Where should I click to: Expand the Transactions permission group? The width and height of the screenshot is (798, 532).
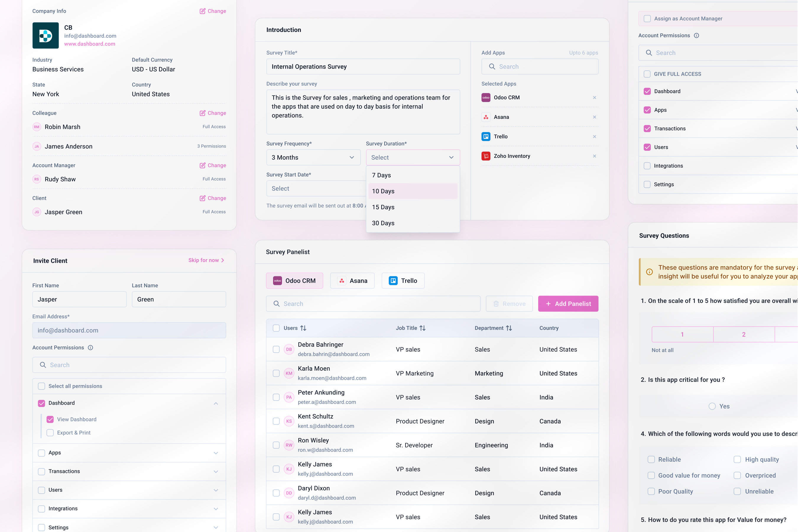(216, 471)
